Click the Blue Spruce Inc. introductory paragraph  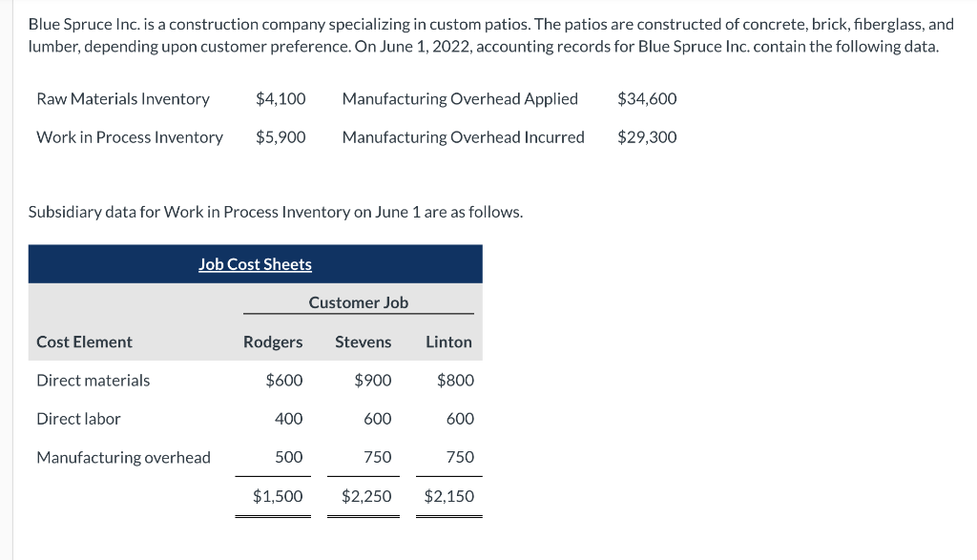click(491, 35)
